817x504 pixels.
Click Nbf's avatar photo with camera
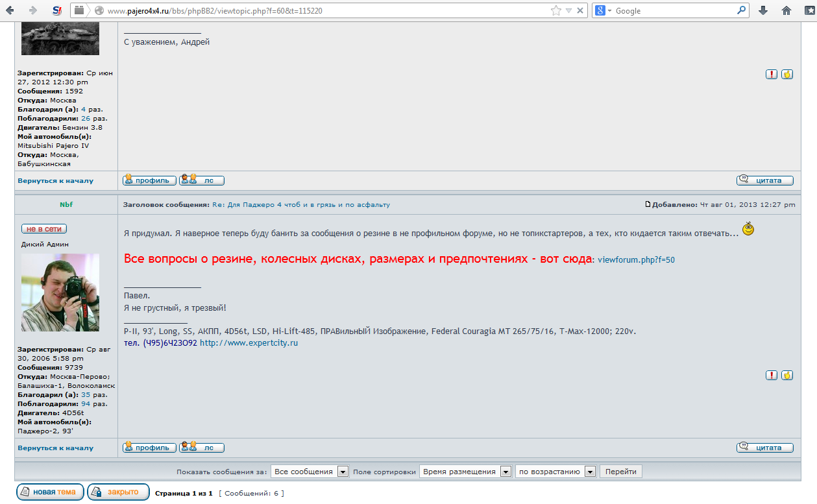60,293
